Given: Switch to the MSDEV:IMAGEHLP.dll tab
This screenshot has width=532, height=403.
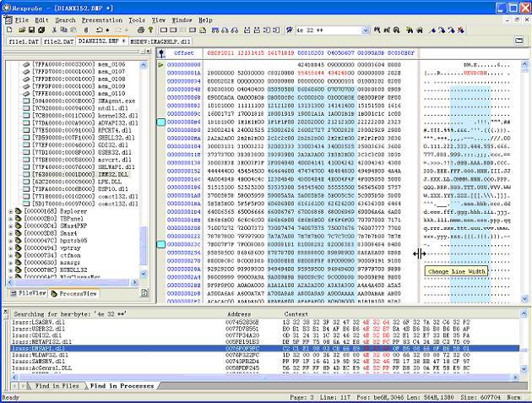Looking at the screenshot, I should pyautogui.click(x=160, y=41).
